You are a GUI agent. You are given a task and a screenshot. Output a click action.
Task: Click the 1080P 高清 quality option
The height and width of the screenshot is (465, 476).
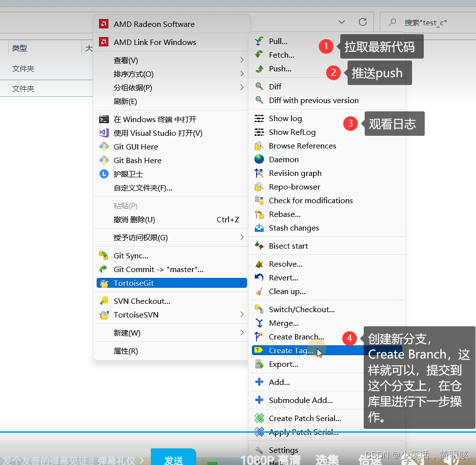click(x=270, y=460)
